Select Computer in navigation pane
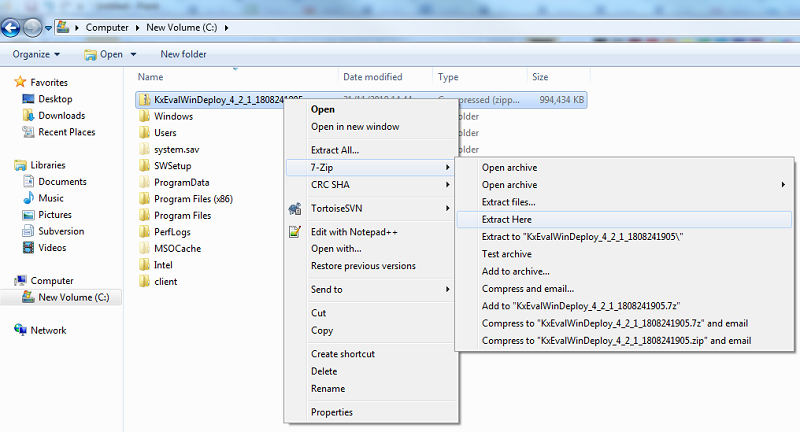 pyautogui.click(x=52, y=281)
